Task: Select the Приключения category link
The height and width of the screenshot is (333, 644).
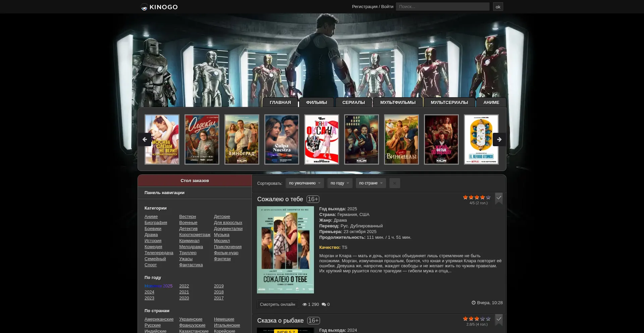Action: pyautogui.click(x=228, y=247)
